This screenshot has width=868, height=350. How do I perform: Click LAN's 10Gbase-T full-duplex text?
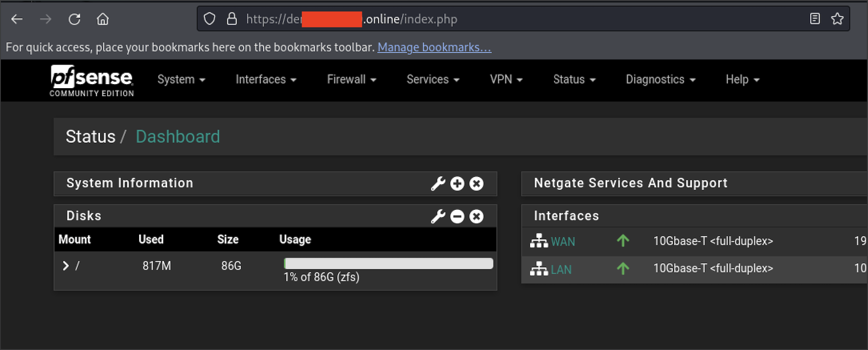(x=713, y=268)
